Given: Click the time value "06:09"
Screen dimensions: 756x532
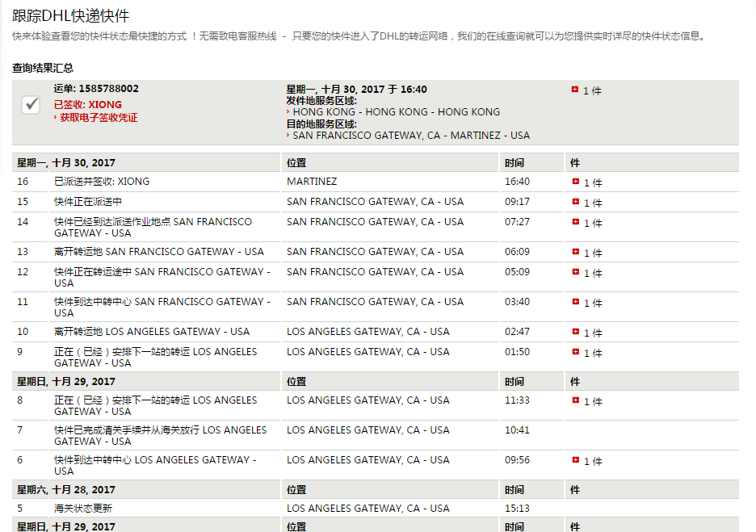Looking at the screenshot, I should (x=517, y=252).
